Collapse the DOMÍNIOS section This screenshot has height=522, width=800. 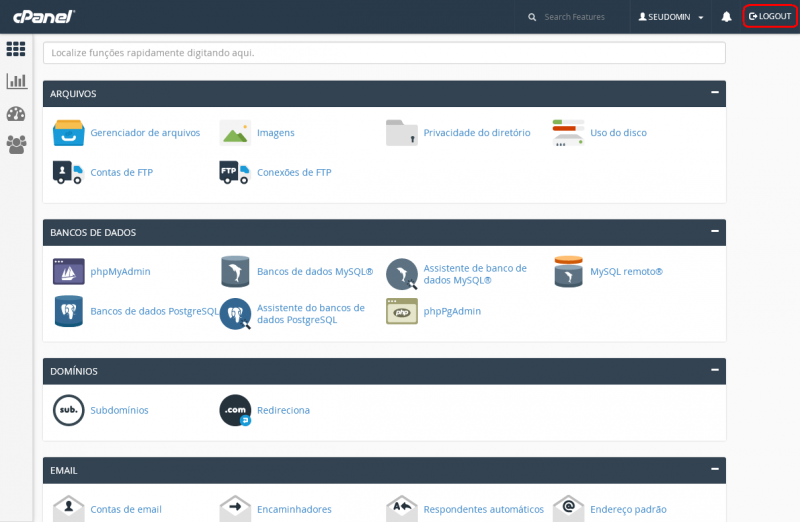coord(715,370)
